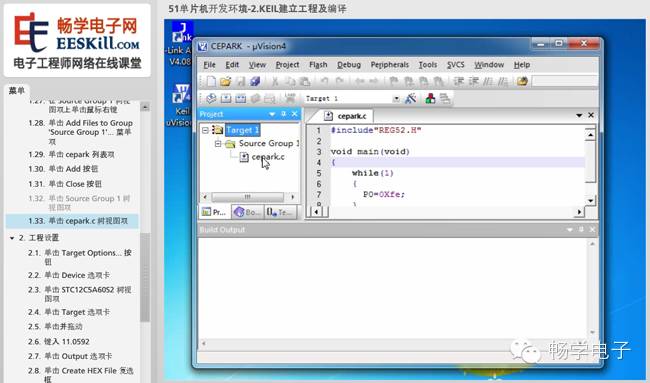Open Build Output panel dropdown arrow
Viewport: 650px width, 383px height.
[x=569, y=229]
